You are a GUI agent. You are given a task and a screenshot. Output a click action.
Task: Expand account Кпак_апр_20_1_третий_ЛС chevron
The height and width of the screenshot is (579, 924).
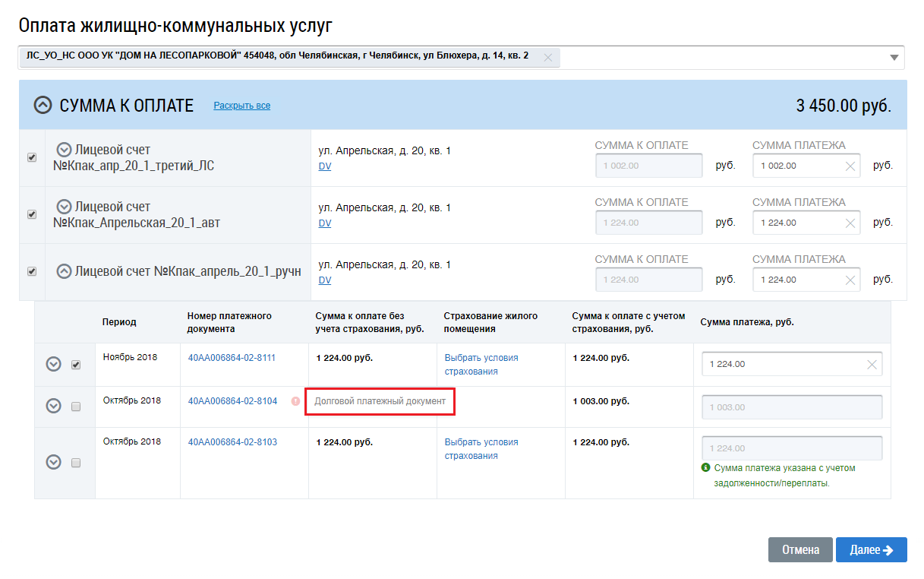tap(65, 150)
